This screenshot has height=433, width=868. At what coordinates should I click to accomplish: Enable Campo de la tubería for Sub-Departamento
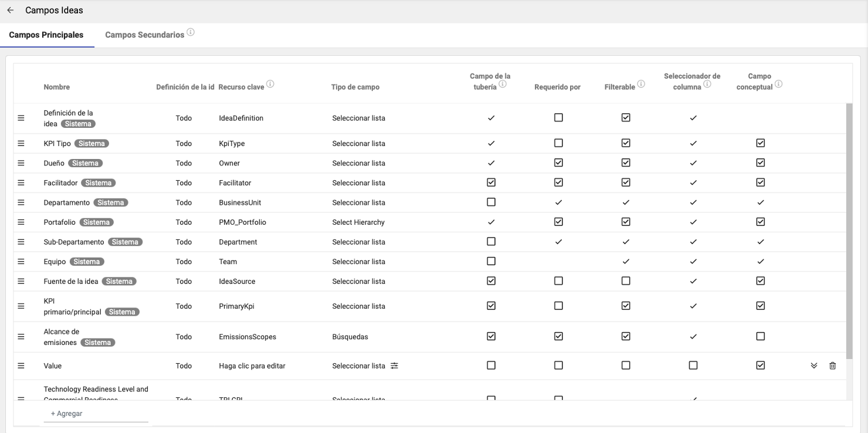click(x=491, y=241)
